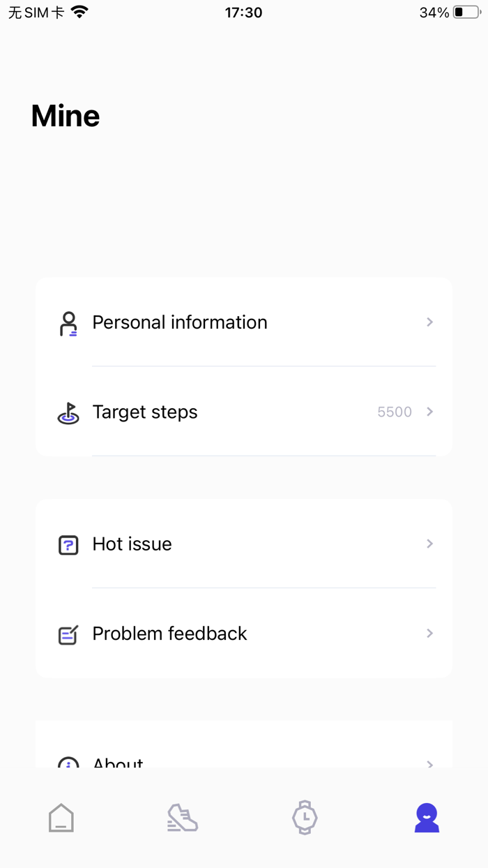Tap the Personal information person icon
The image size is (488, 868).
pyautogui.click(x=68, y=324)
